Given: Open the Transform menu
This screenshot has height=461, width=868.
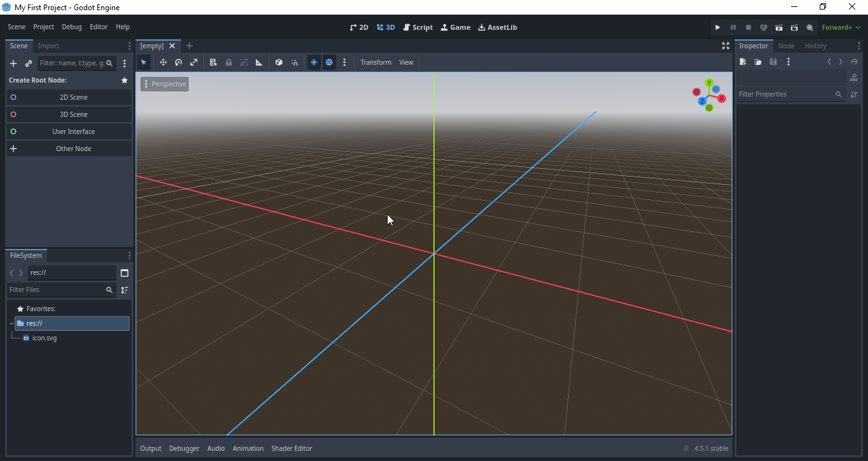Looking at the screenshot, I should (x=376, y=62).
